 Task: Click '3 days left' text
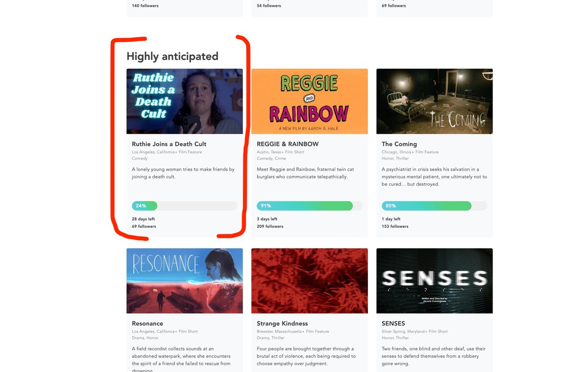click(267, 219)
